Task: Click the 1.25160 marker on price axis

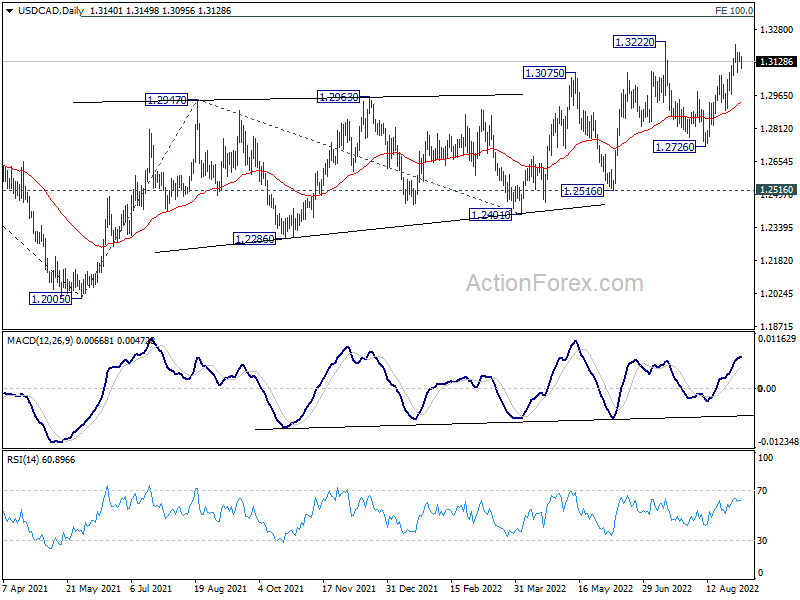Action: pos(776,190)
